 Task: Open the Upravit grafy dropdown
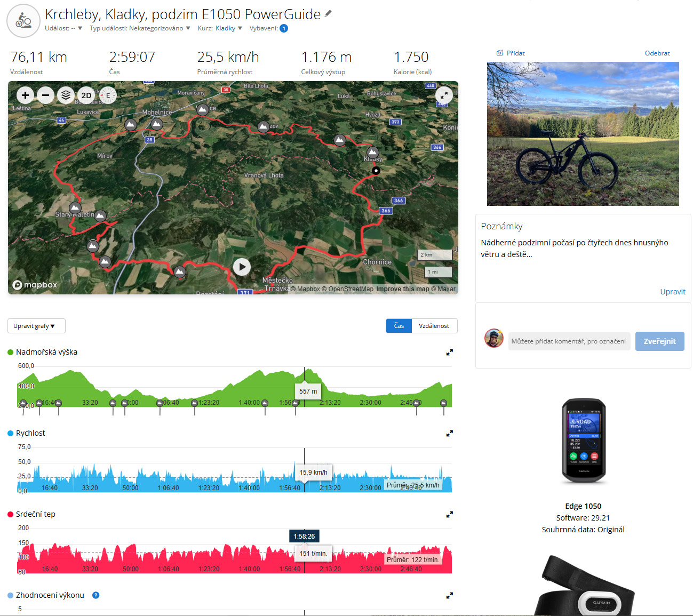click(x=36, y=326)
